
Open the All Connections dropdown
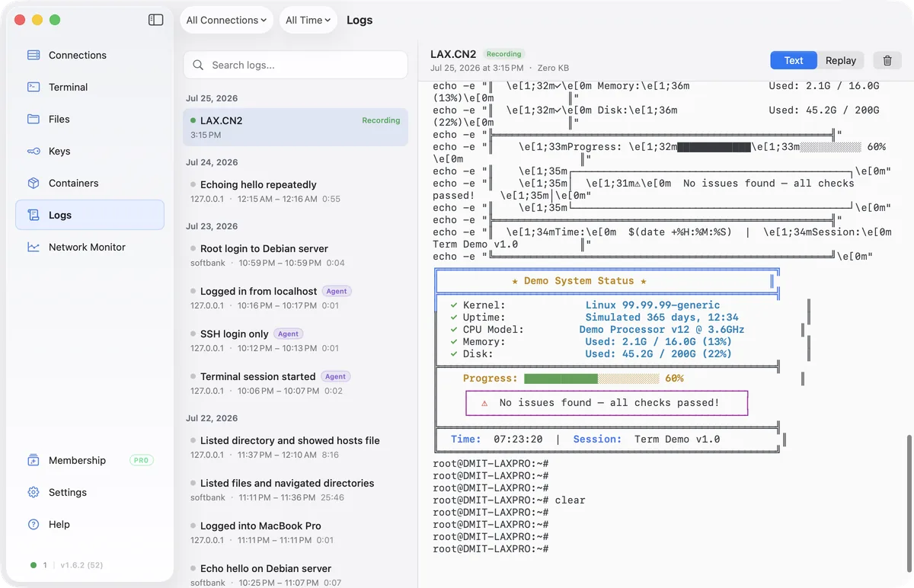coord(226,20)
